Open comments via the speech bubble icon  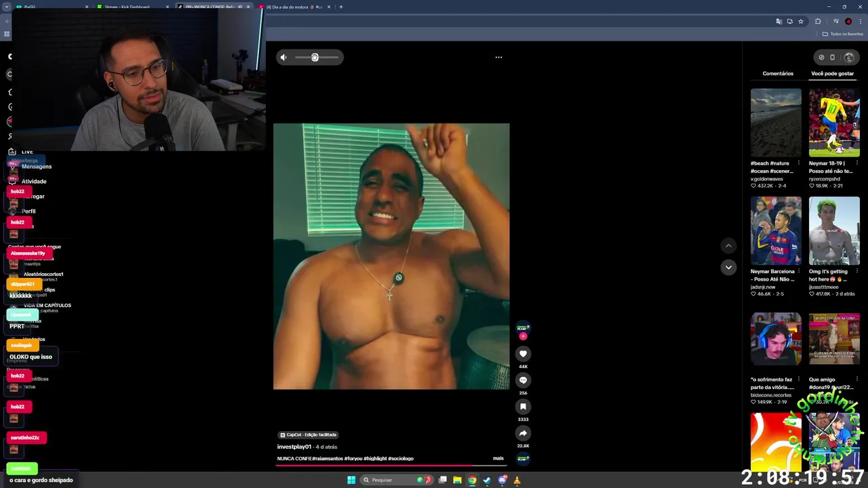click(523, 380)
